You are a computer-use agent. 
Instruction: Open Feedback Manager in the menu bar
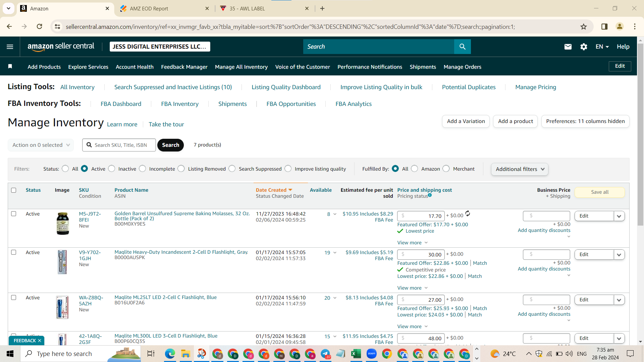tap(184, 67)
